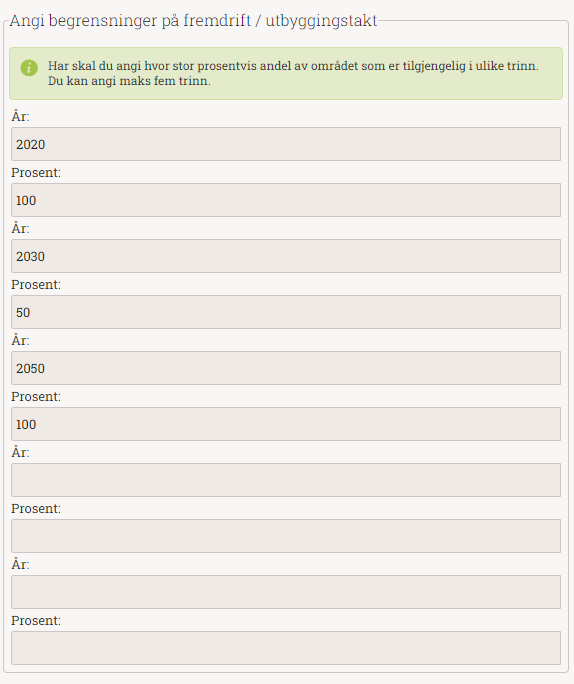Click the year field containing 2020
This screenshot has height=684, width=574.
click(286, 144)
